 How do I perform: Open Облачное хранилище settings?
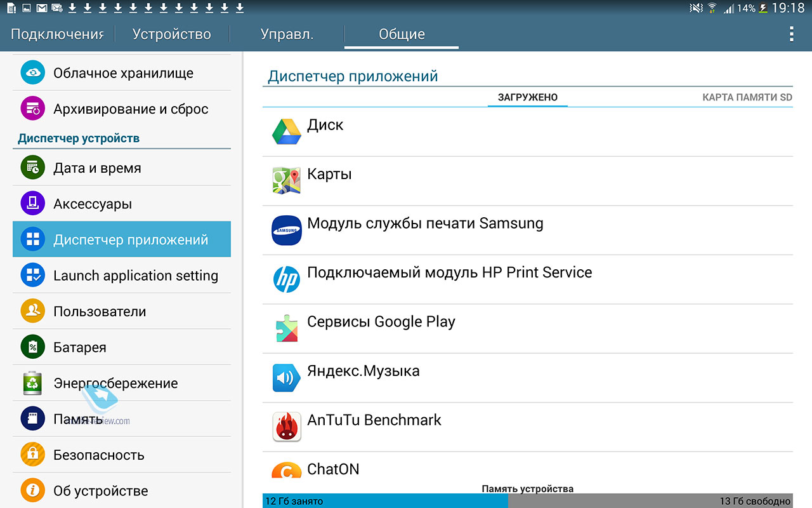[122, 73]
